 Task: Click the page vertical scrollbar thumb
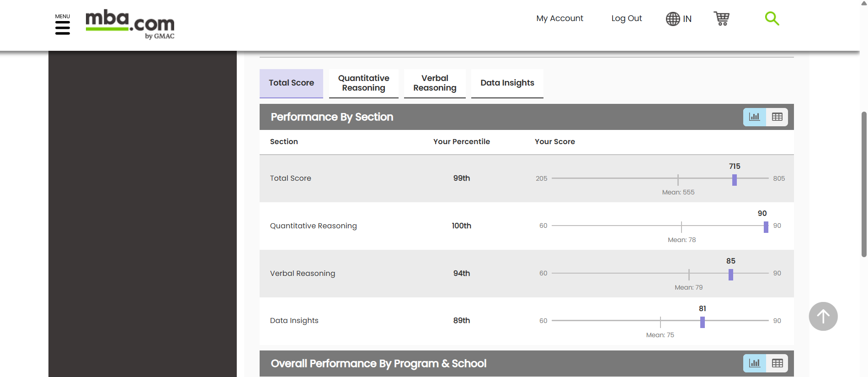click(864, 183)
